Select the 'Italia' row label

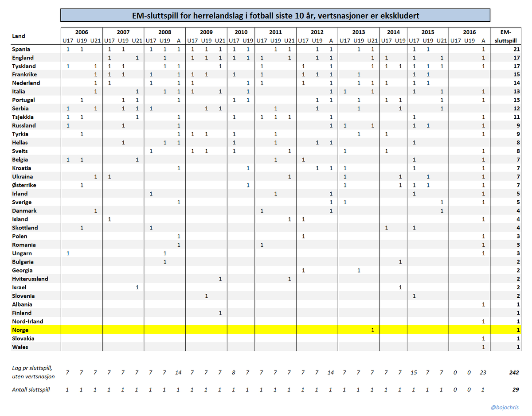(x=20, y=91)
